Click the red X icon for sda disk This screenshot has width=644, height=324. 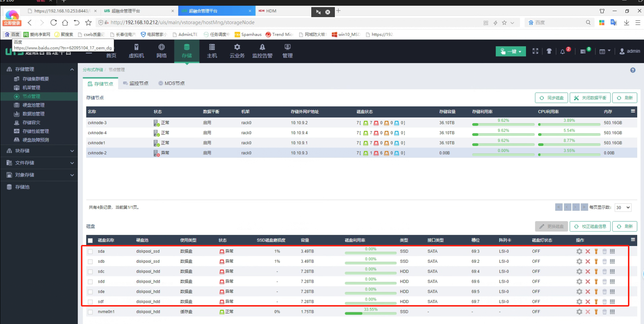pos(588,251)
